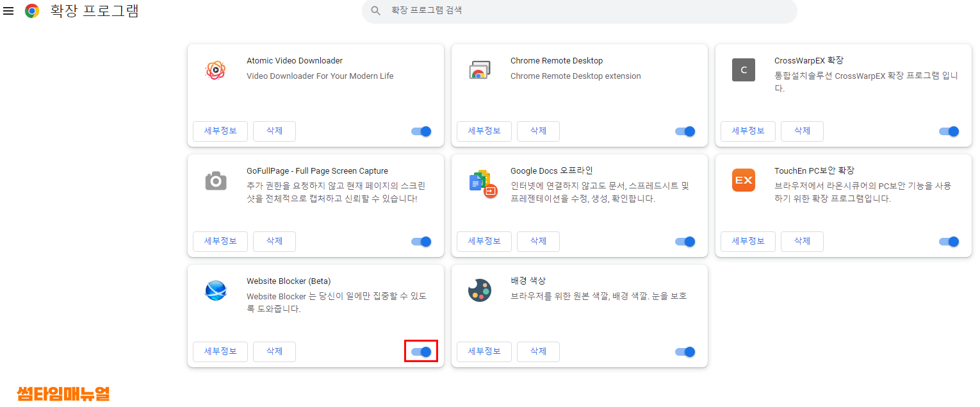Click 삭제 for Website Blocker (Beta)

(x=274, y=352)
